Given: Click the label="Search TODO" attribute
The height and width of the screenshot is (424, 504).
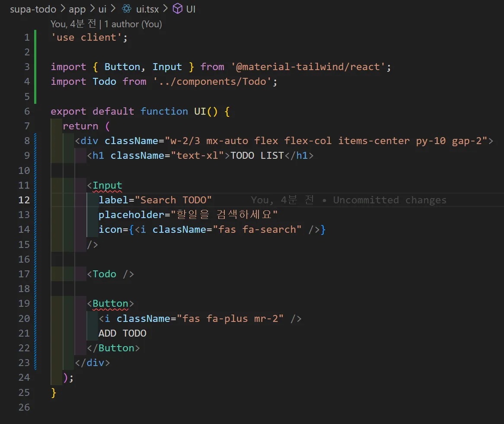Looking at the screenshot, I should coord(155,200).
